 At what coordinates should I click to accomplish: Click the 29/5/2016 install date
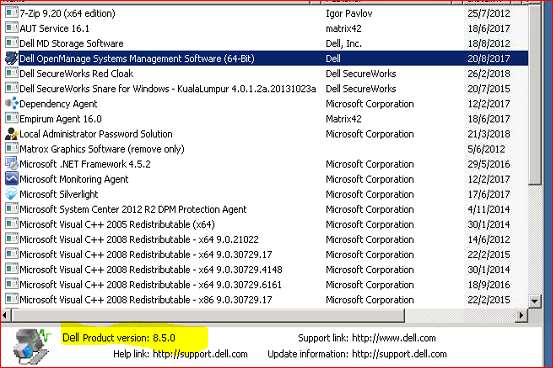coord(489,164)
